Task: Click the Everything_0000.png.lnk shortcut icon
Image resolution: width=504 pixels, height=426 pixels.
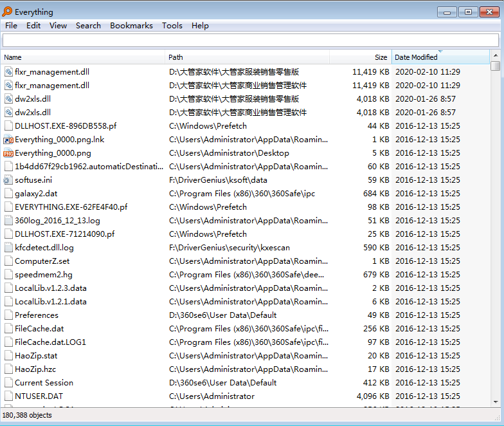Action: (x=8, y=140)
